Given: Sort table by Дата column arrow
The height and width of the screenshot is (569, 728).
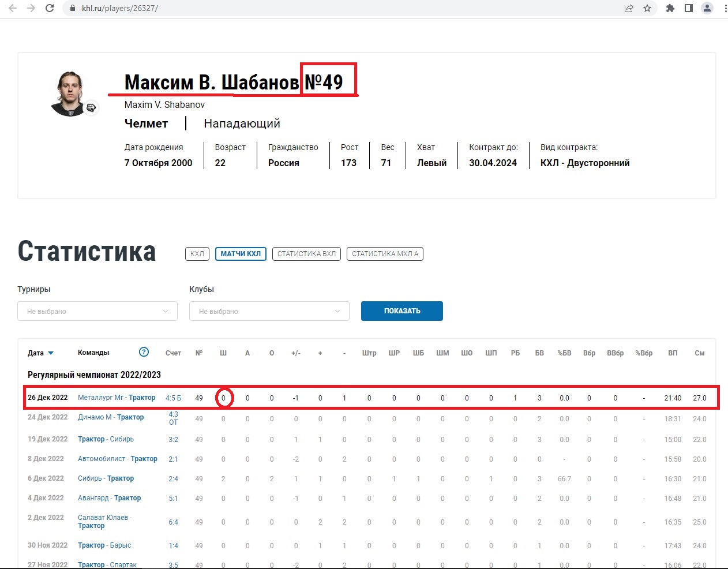Looking at the screenshot, I should pos(51,353).
